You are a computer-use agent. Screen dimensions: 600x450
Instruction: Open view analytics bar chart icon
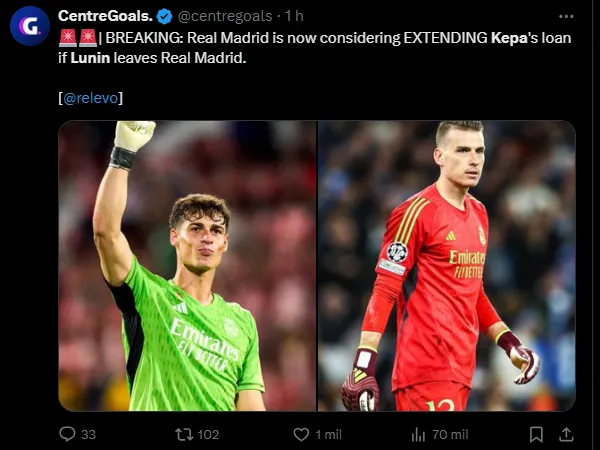pyautogui.click(x=419, y=434)
